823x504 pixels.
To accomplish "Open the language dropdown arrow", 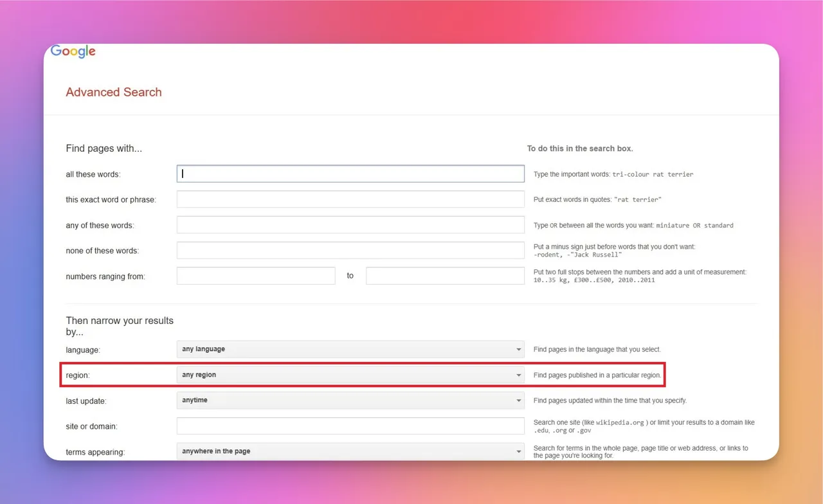I will (x=518, y=350).
